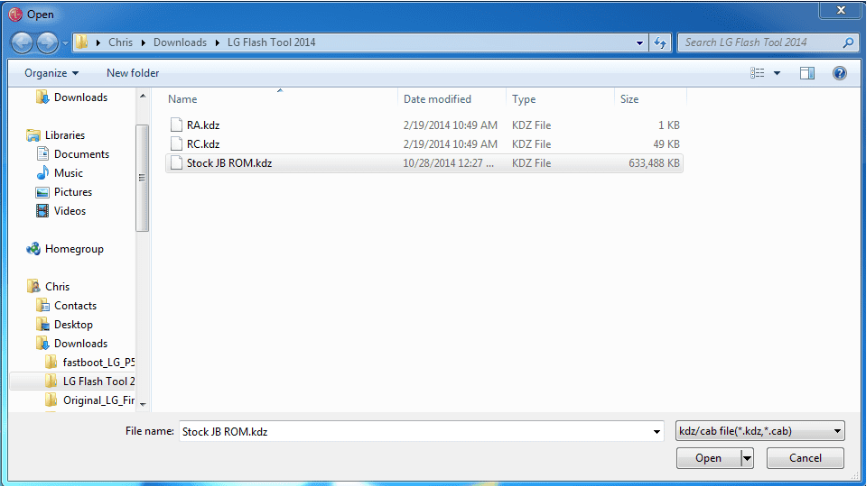Click the folder icon in the address bar

coord(82,43)
